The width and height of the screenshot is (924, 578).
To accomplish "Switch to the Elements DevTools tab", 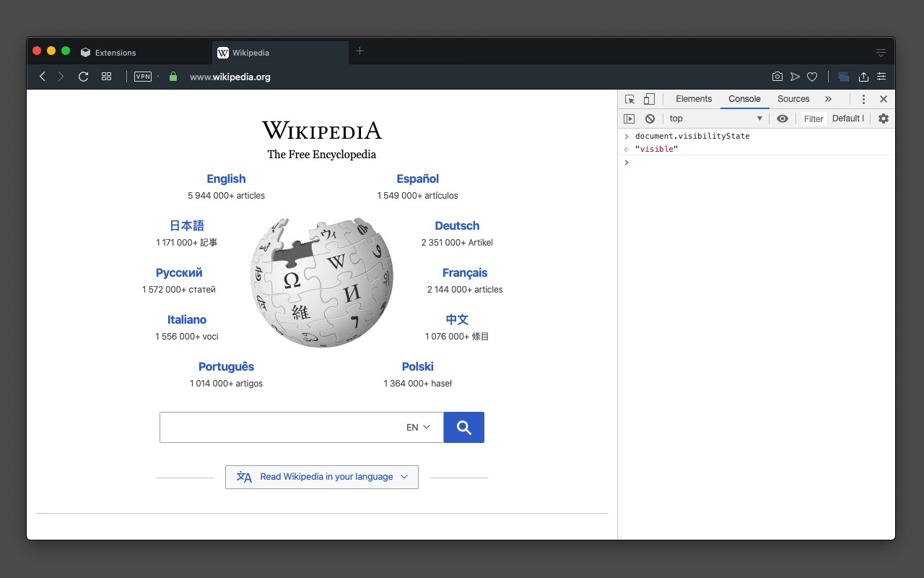I will click(694, 99).
